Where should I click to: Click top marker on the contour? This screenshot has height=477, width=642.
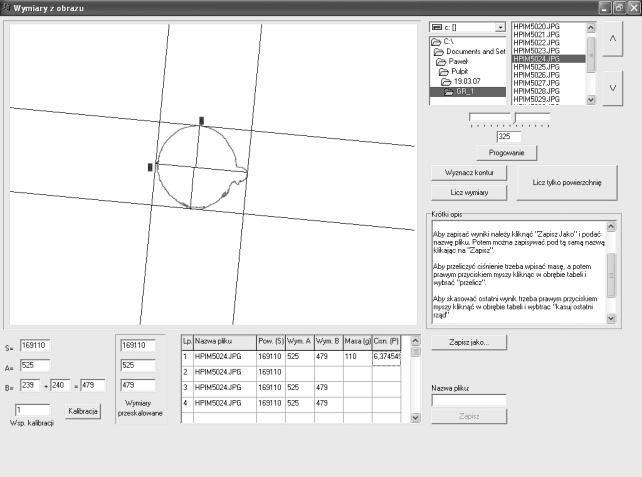pyautogui.click(x=201, y=121)
